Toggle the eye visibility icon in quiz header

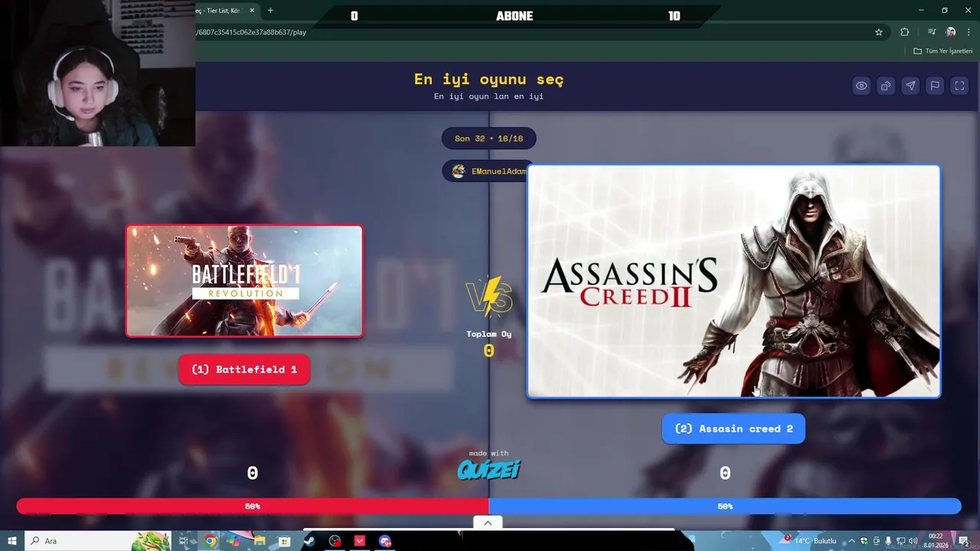tap(861, 86)
